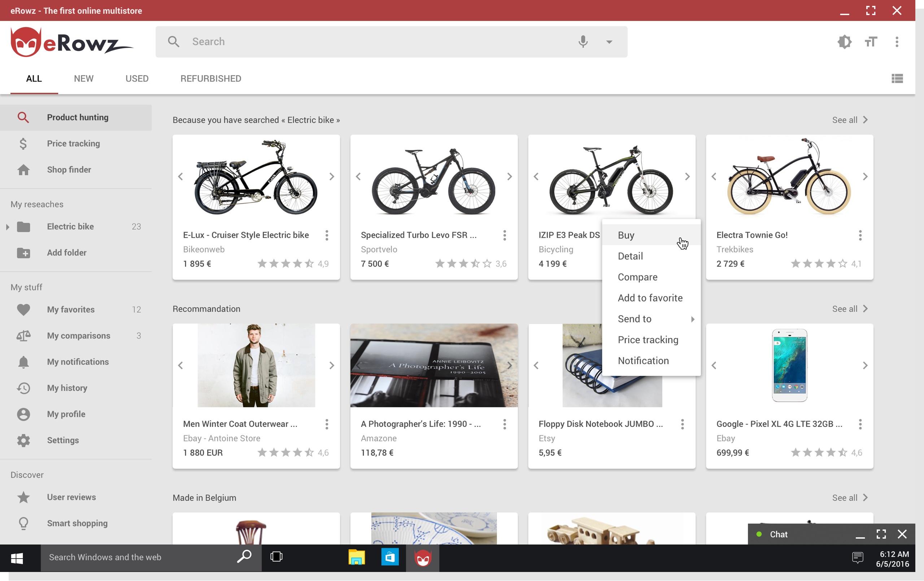This screenshot has height=581, width=924.
Task: Show next image of Electra Townie Go!
Action: pyautogui.click(x=865, y=176)
